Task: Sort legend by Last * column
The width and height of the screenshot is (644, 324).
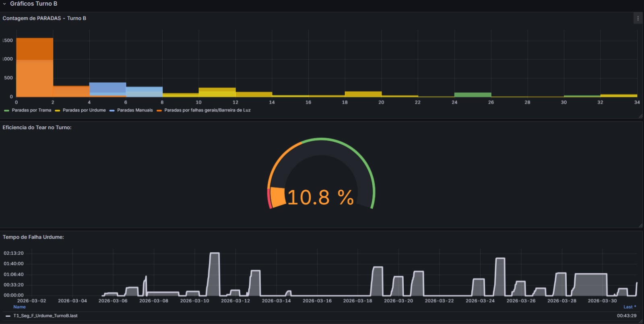Action: coord(630,307)
